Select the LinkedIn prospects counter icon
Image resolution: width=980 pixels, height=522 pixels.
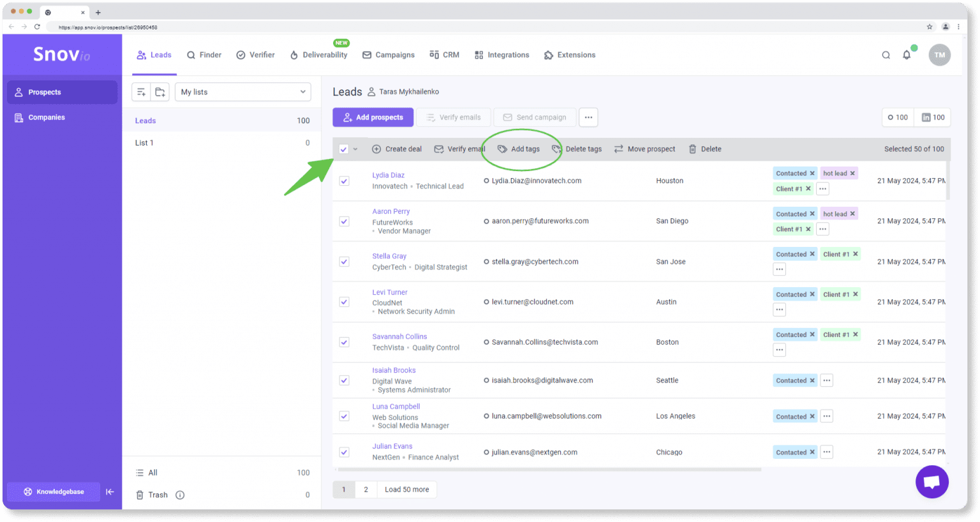click(932, 117)
